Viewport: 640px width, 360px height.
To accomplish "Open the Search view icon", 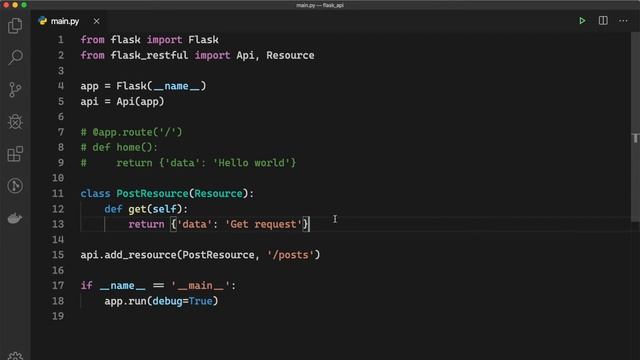I will (x=15, y=57).
